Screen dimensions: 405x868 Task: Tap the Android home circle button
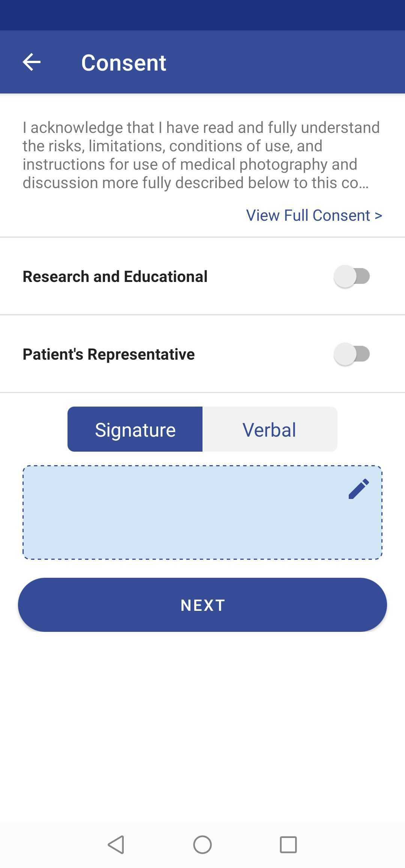[202, 845]
